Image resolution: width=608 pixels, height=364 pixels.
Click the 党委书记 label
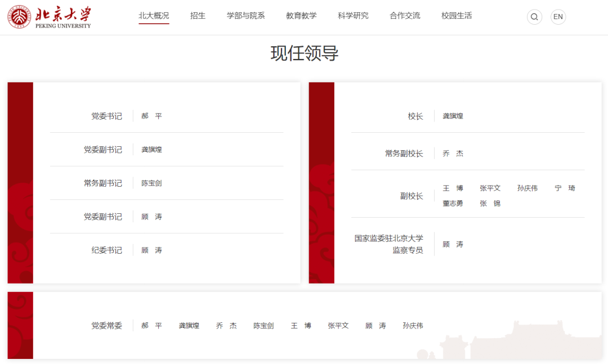(106, 116)
